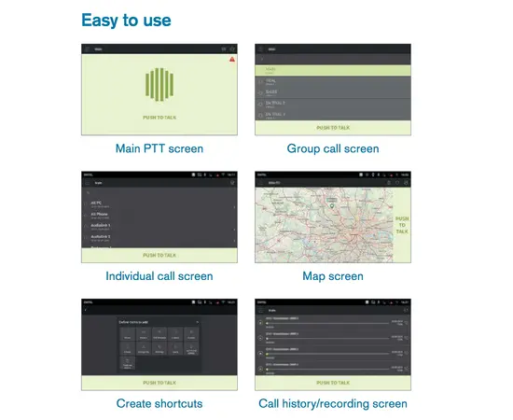
Task: Click the location pin on the map
Action: click(x=332, y=206)
